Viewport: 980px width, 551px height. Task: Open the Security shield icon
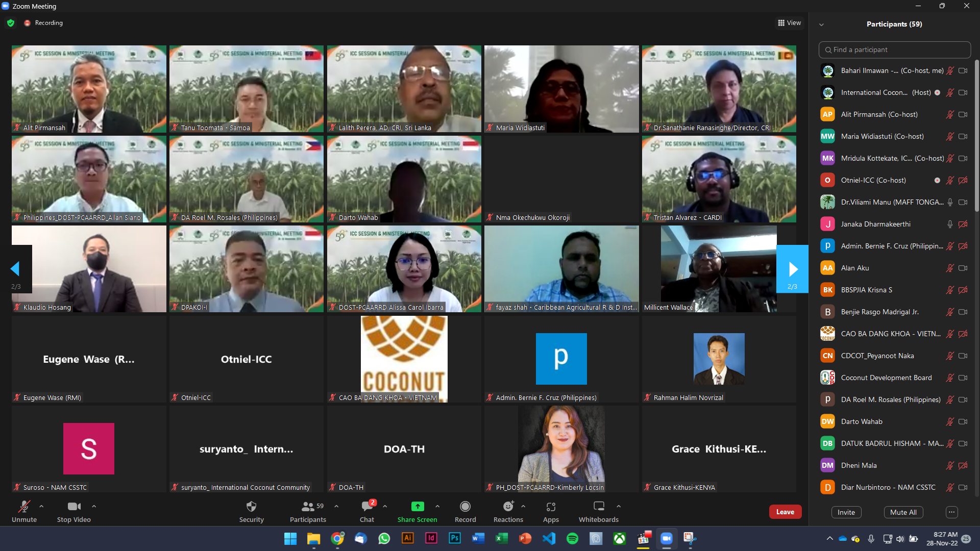click(251, 507)
